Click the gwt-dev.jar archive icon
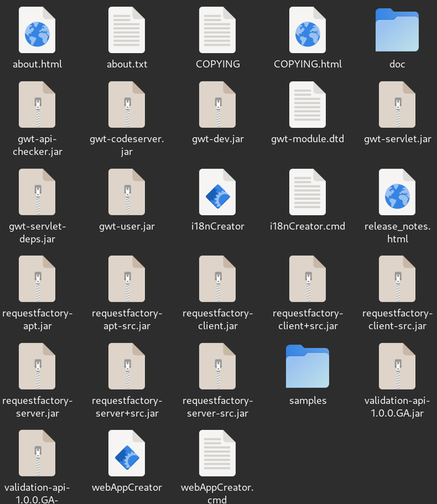The height and width of the screenshot is (504, 437). click(x=217, y=104)
